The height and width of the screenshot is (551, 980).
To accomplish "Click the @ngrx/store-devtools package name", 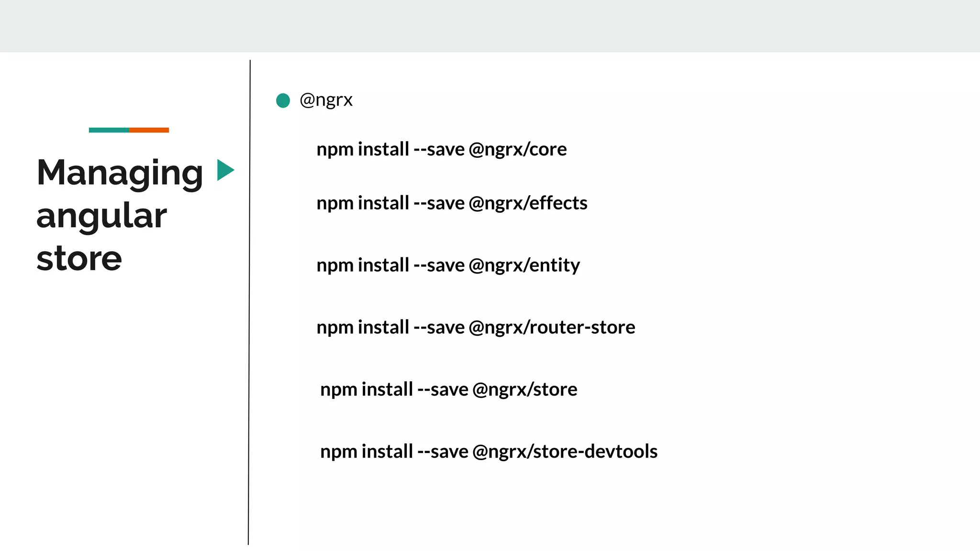I will 565,452.
